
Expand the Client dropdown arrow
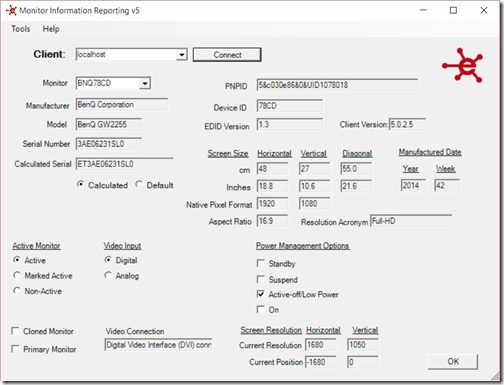[x=181, y=54]
